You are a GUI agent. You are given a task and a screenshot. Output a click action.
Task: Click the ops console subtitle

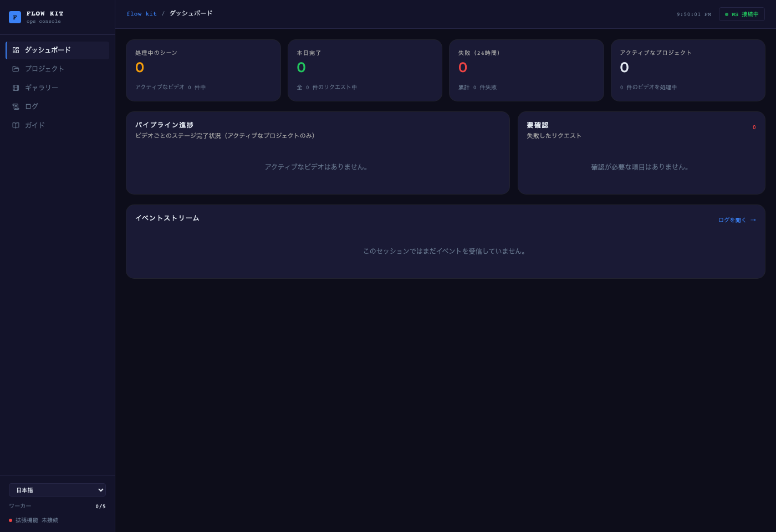[44, 22]
